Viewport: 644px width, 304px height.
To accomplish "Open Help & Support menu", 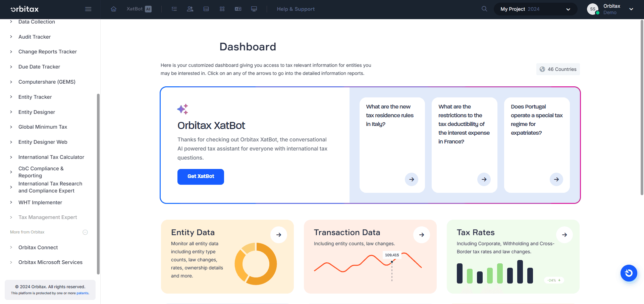I will (x=296, y=9).
